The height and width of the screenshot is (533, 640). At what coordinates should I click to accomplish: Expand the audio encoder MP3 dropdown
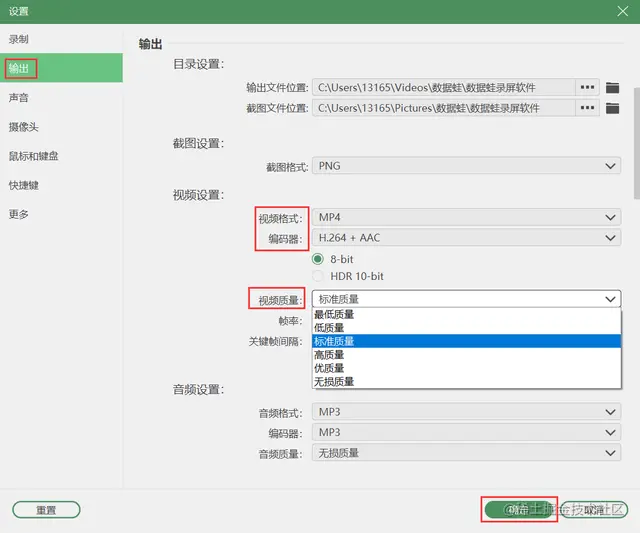pyautogui.click(x=467, y=432)
